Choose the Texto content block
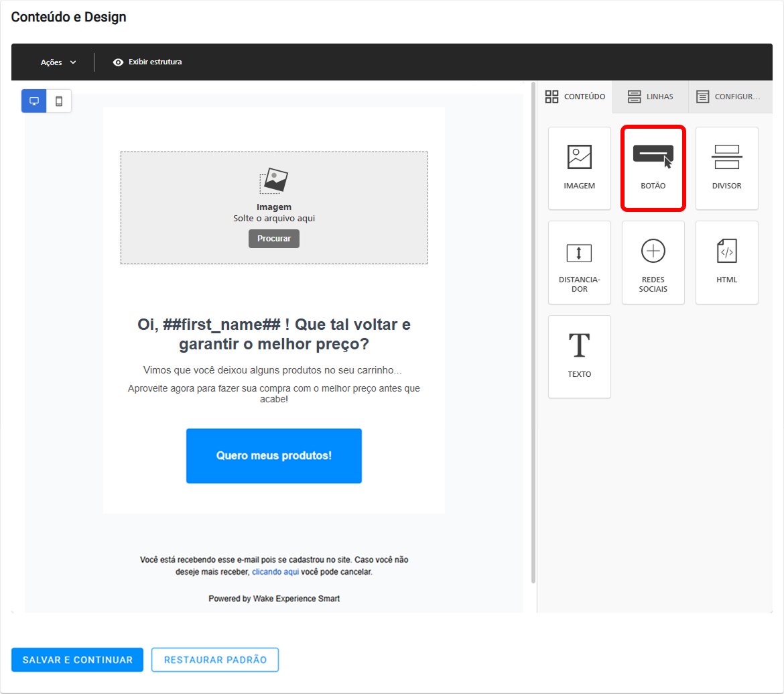The height and width of the screenshot is (694, 784). 579,357
